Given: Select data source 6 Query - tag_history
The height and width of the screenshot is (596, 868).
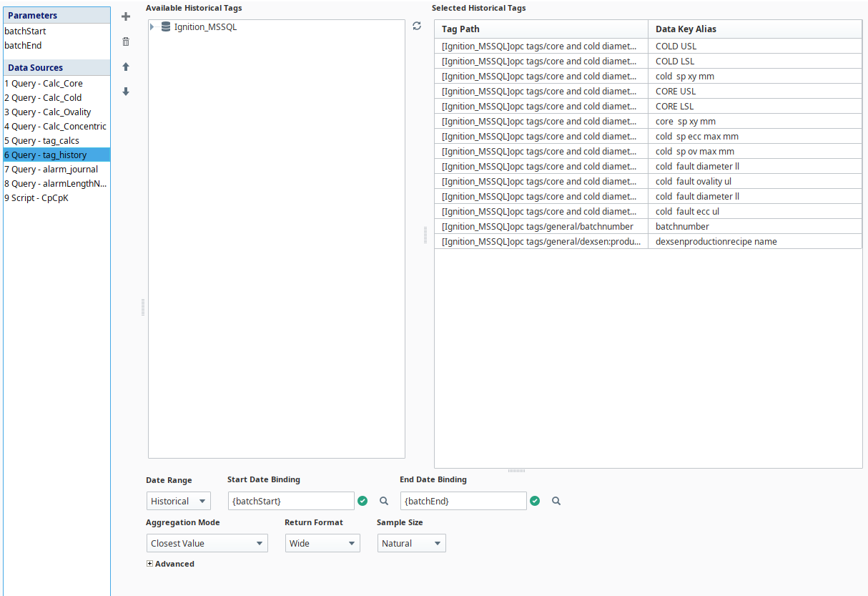Looking at the screenshot, I should 57,155.
